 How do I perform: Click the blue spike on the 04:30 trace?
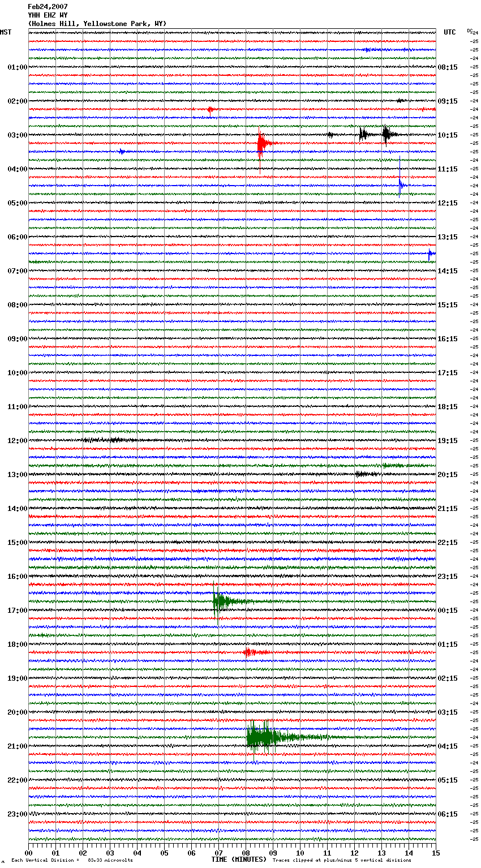(401, 178)
